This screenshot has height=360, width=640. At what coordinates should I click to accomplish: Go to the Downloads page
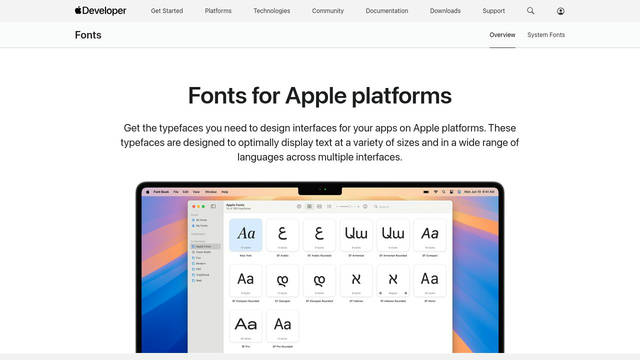445,11
